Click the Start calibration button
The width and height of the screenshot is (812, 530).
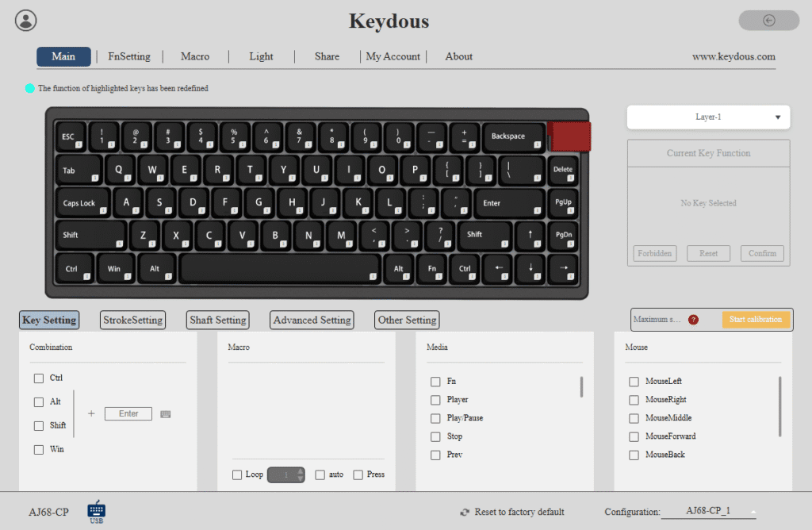coord(756,320)
